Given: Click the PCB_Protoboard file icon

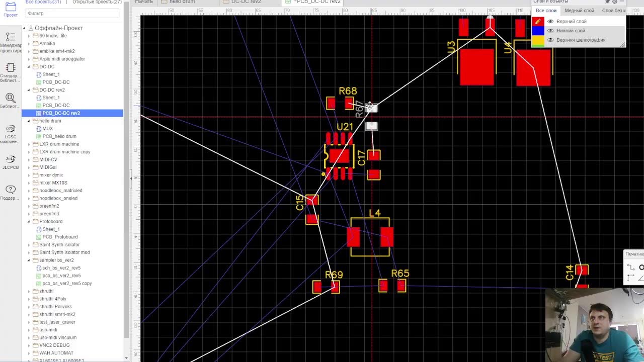Looking at the screenshot, I should (39, 237).
